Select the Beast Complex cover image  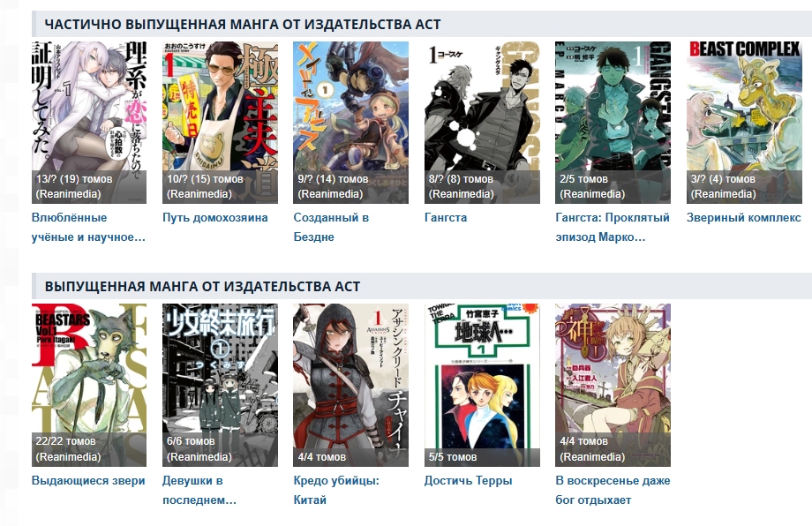click(x=744, y=123)
